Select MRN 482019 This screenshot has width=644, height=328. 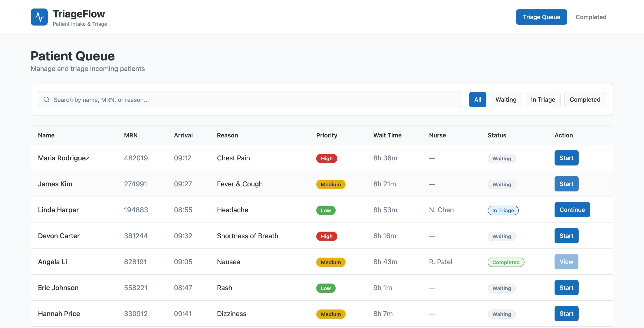[x=136, y=158]
